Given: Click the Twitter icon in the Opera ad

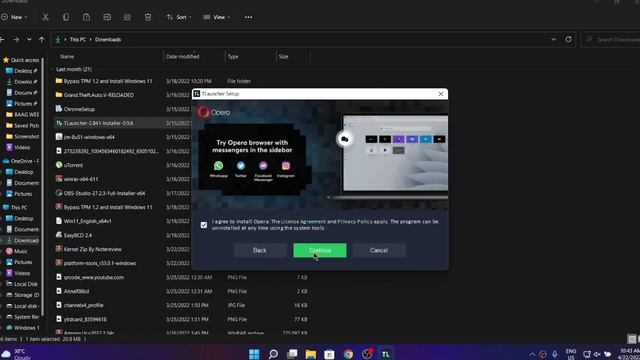Looking at the screenshot, I should click(x=241, y=166).
